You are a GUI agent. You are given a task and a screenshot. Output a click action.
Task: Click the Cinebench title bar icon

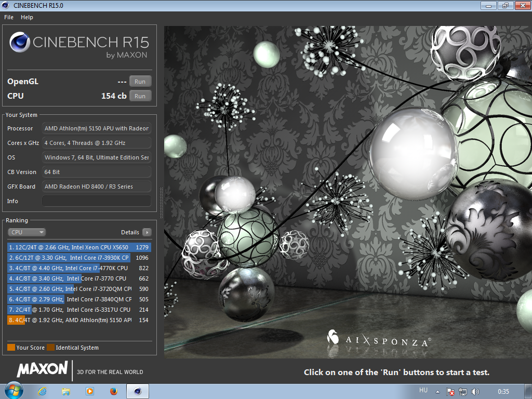5,5
